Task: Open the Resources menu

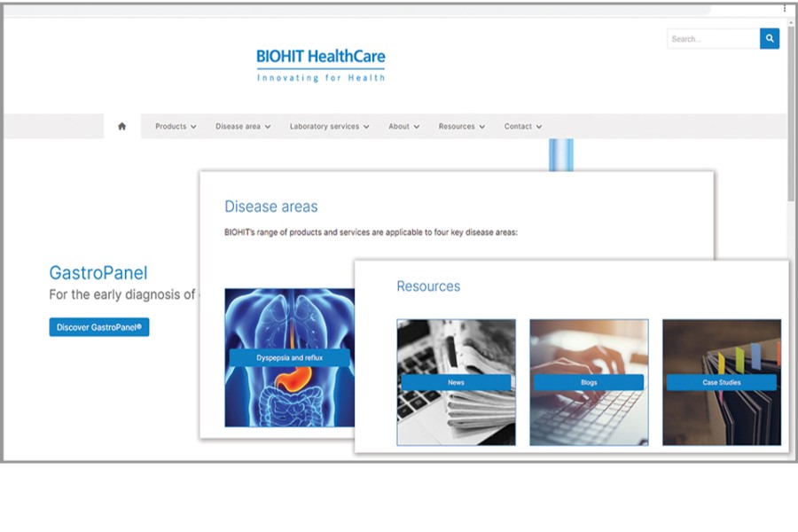Action: tap(462, 126)
